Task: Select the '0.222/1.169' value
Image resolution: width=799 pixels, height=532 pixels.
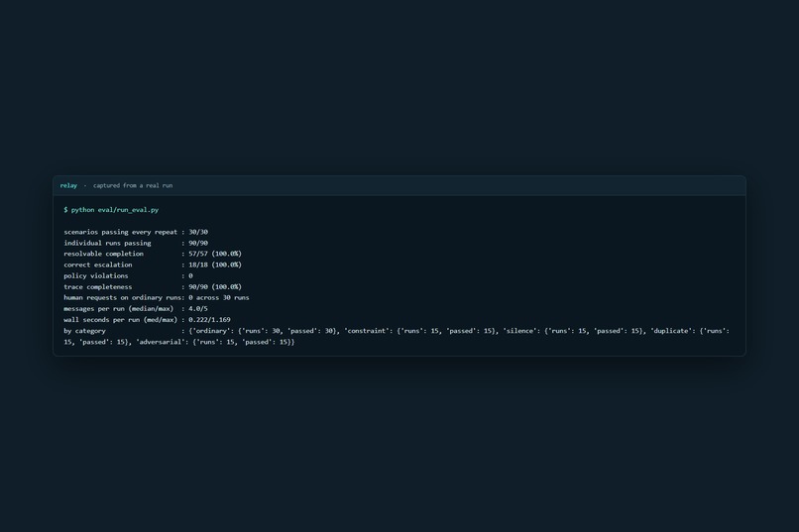Action: tap(209, 320)
